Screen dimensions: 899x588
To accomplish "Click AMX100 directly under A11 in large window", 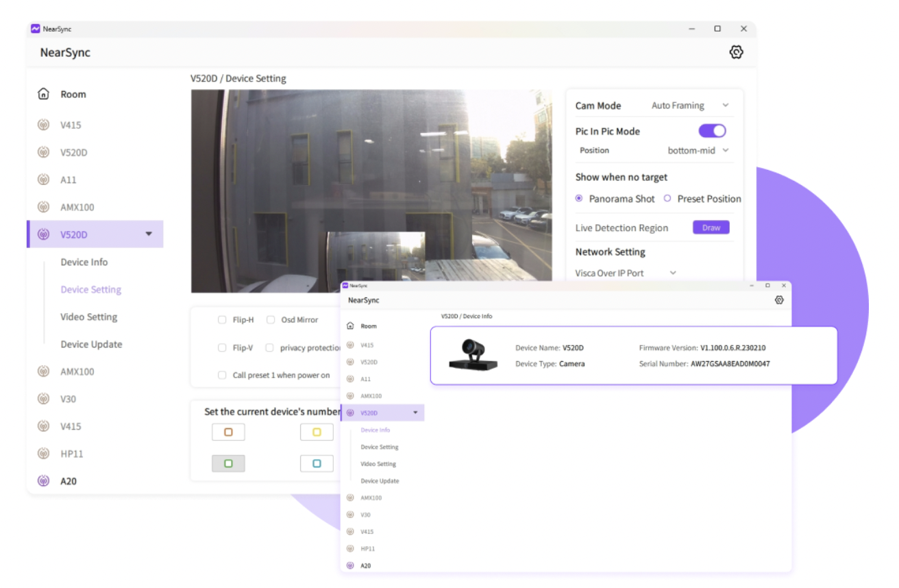I will [77, 207].
